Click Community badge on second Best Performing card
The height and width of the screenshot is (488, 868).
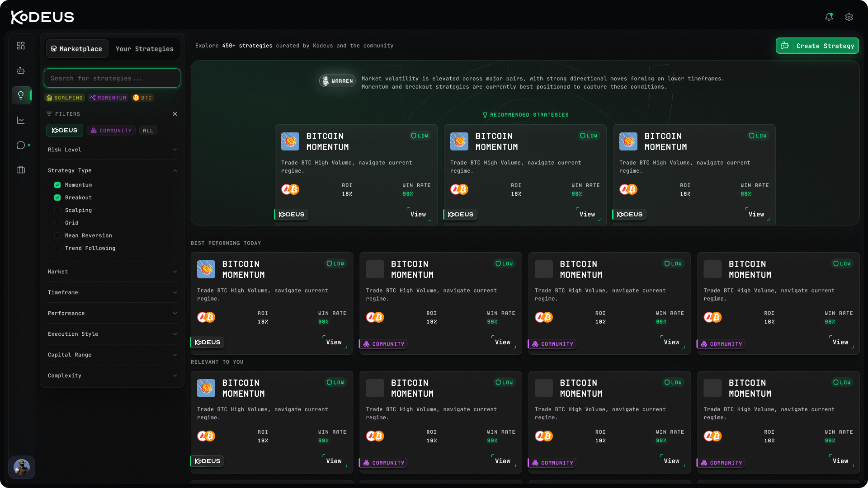tap(384, 344)
